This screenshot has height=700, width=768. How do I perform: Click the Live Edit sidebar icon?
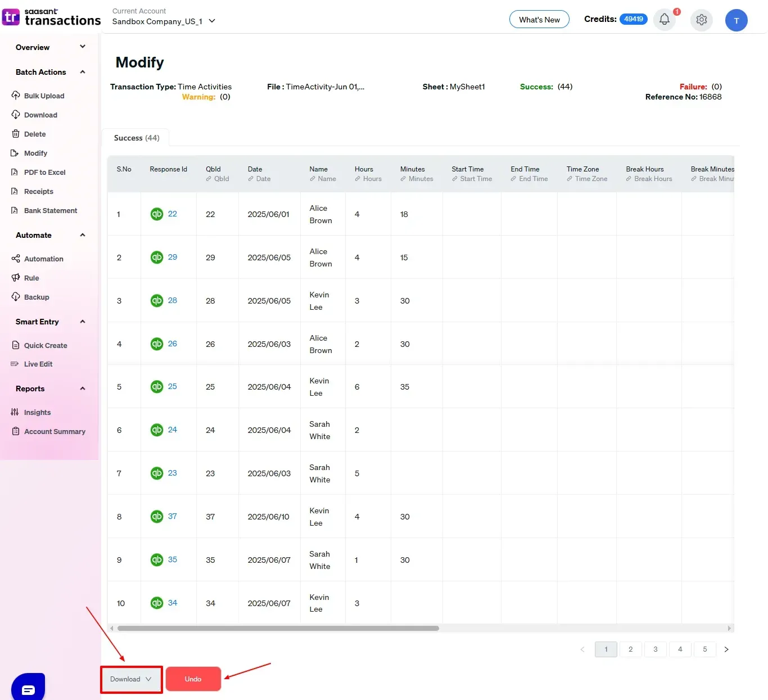[15, 364]
